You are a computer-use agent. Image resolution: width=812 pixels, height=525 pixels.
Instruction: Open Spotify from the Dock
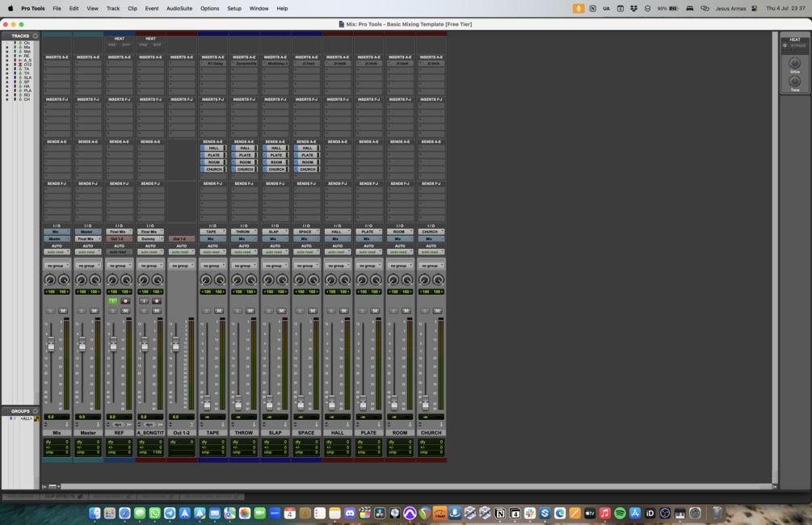click(x=620, y=513)
